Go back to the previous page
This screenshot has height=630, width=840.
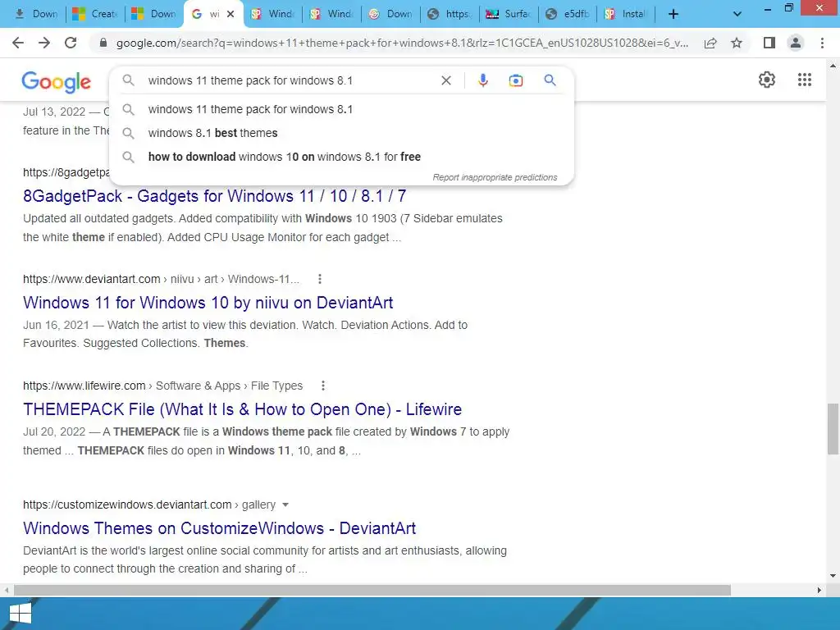click(x=18, y=43)
